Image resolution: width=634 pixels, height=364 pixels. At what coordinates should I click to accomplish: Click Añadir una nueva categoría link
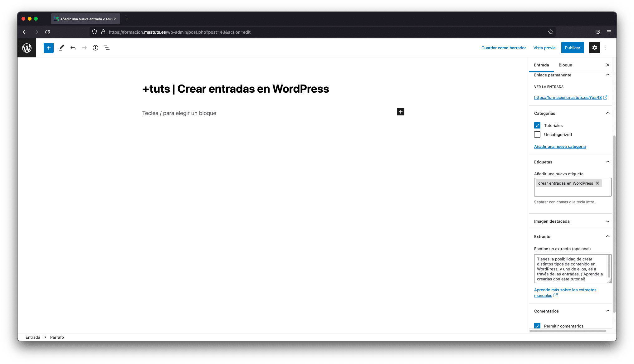560,146
